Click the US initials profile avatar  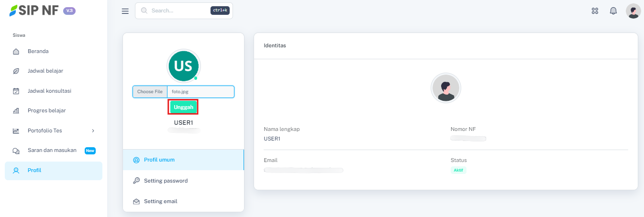183,66
